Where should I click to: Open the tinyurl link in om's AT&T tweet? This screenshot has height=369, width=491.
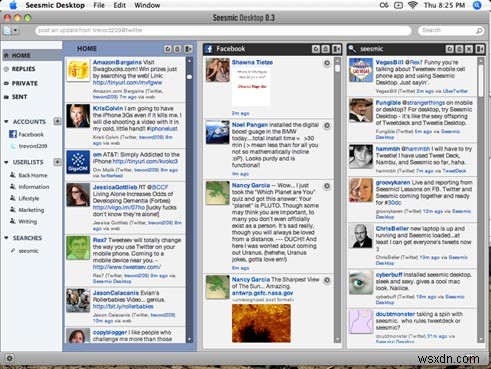(145, 161)
